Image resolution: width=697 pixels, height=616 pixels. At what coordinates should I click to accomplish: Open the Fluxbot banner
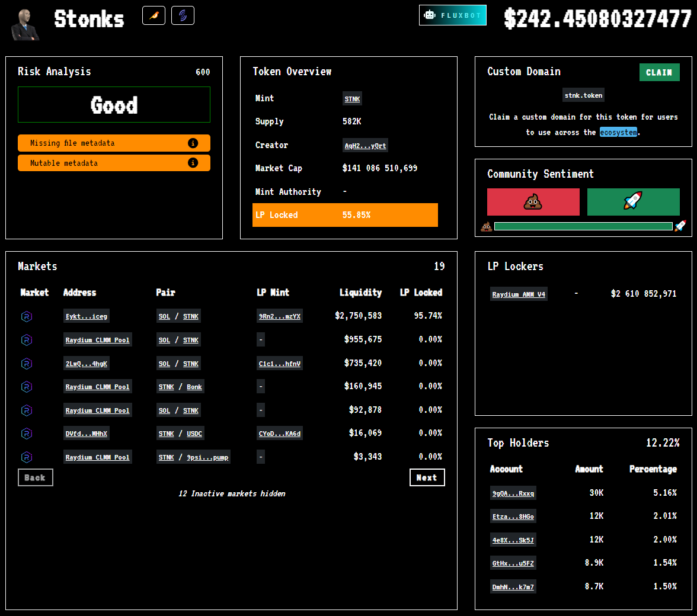pyautogui.click(x=453, y=15)
